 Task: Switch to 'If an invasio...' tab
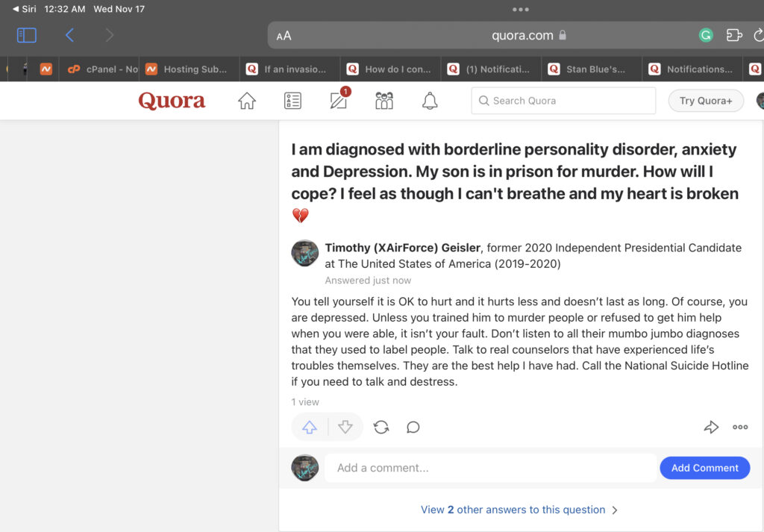pyautogui.click(x=290, y=69)
